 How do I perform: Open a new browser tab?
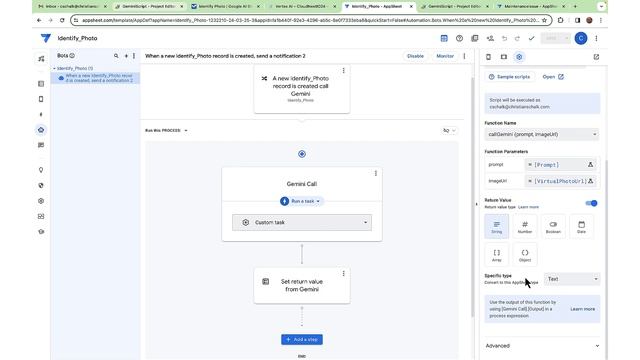(x=575, y=7)
